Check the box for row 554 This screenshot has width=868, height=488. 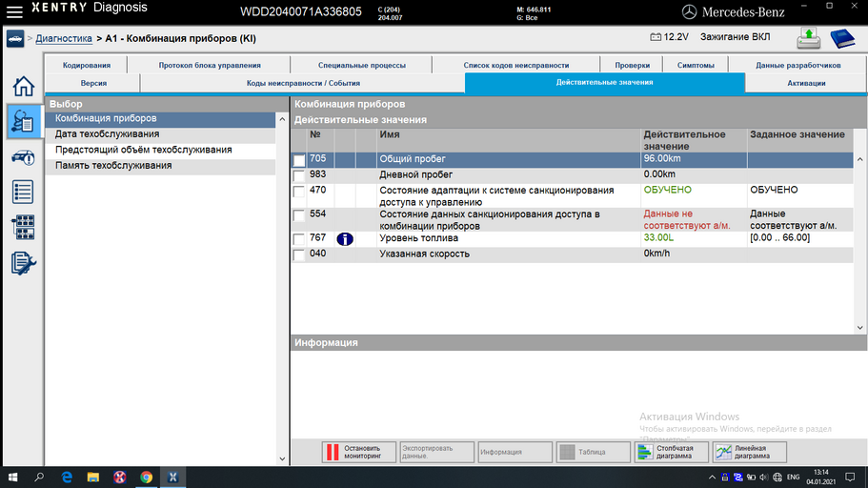(299, 215)
